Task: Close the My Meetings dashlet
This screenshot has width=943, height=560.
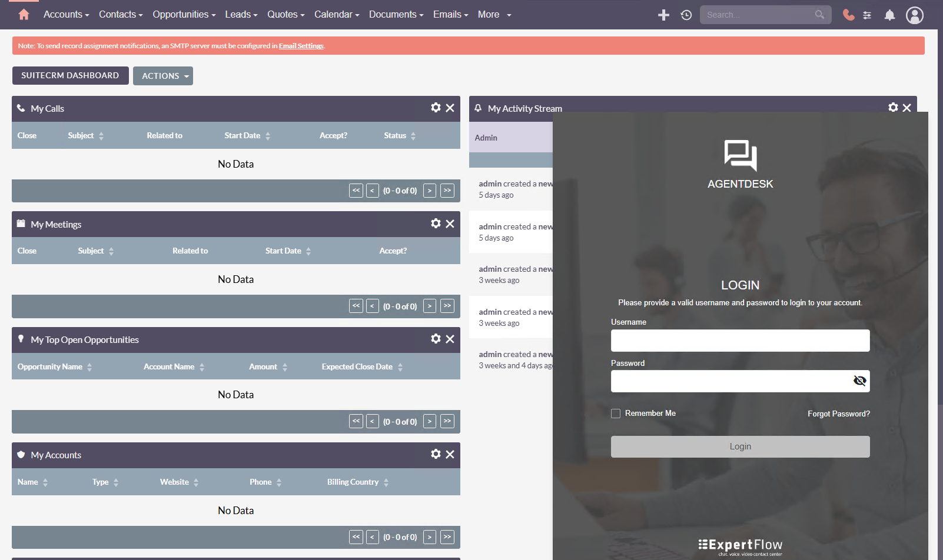Action: [x=450, y=224]
